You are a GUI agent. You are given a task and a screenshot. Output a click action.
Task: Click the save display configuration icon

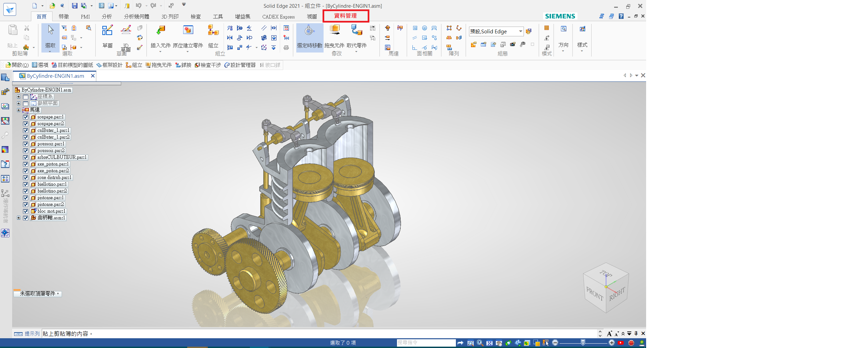click(x=528, y=31)
